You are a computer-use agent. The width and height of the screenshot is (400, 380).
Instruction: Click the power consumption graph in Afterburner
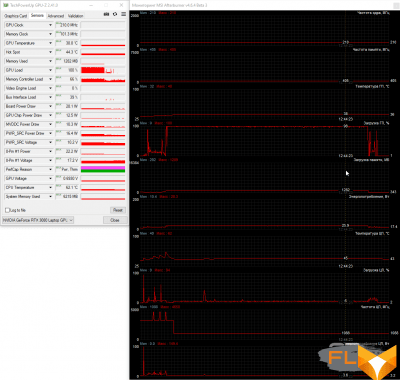265,213
